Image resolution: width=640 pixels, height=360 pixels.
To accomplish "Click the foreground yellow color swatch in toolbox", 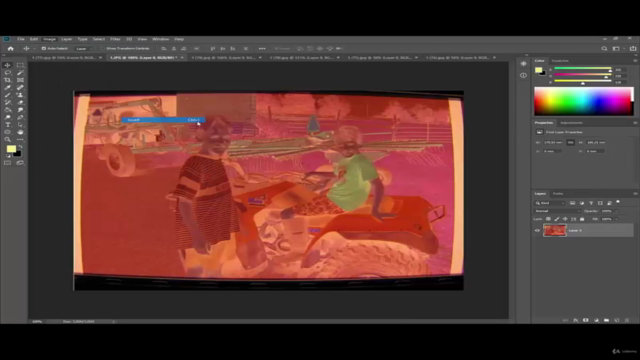I will click(x=11, y=149).
